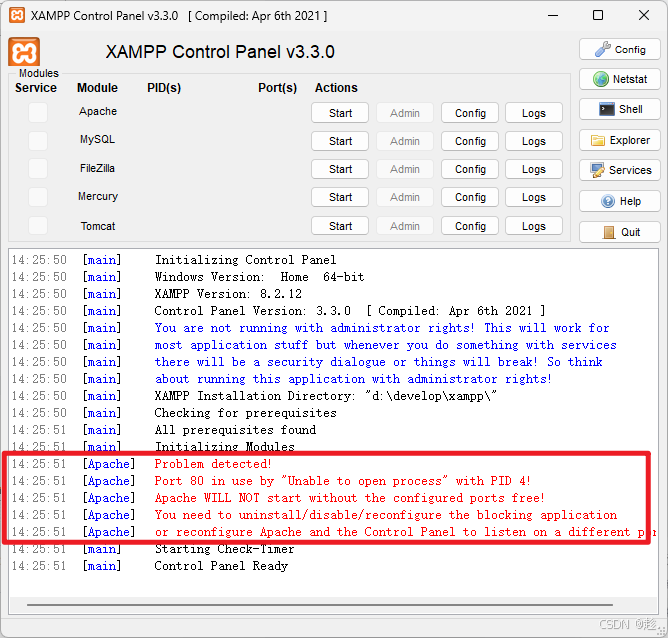Click the 'All prerequisites found' log line
The height and width of the screenshot is (638, 668).
235,430
